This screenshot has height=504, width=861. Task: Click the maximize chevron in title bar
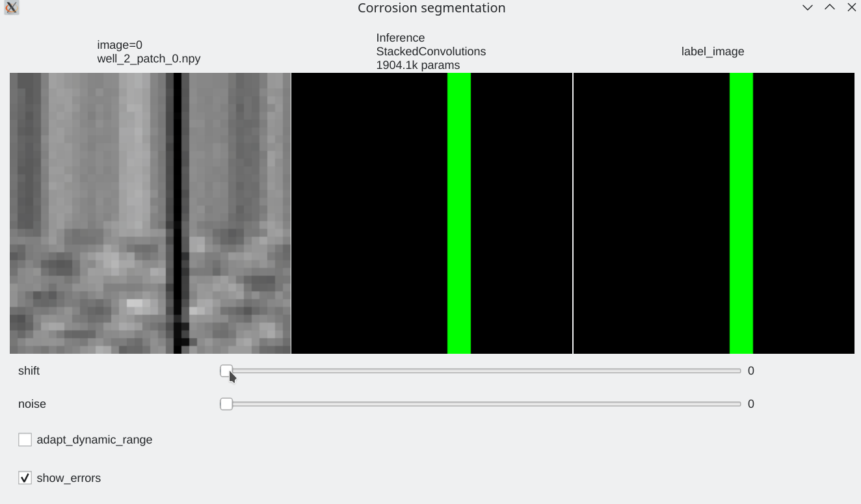[829, 7]
